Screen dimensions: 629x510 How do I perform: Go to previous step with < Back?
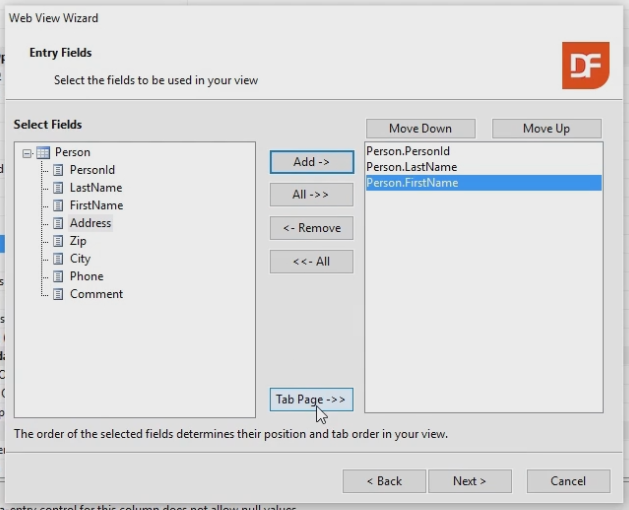pyautogui.click(x=384, y=481)
